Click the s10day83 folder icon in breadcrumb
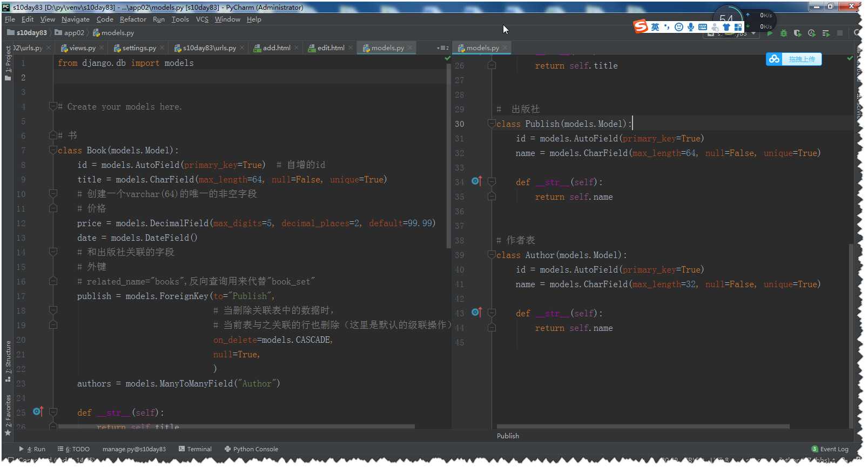Screen dimensions: 868x468 10,32
